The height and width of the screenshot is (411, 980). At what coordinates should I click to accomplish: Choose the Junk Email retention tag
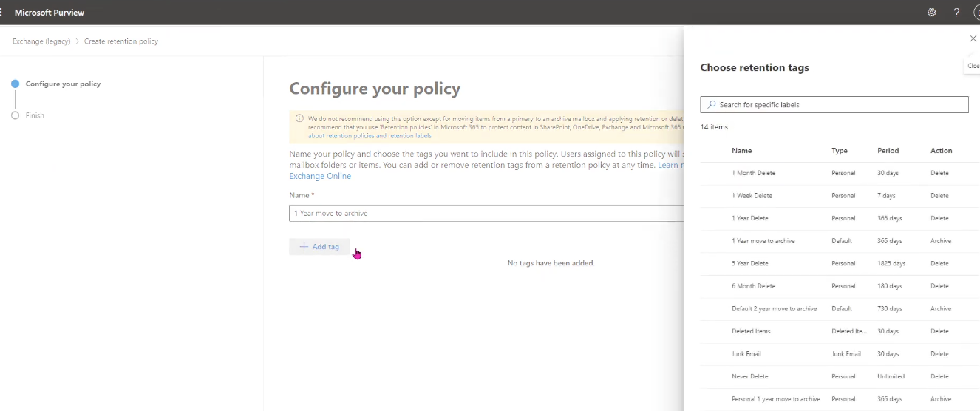[x=746, y=354]
